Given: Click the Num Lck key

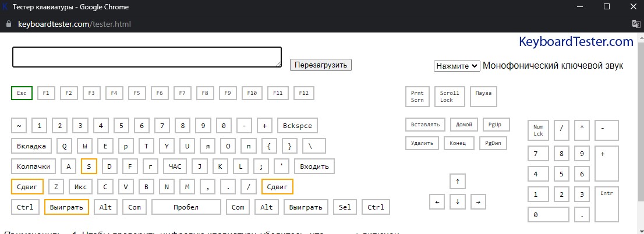Looking at the screenshot, I should tap(538, 130).
